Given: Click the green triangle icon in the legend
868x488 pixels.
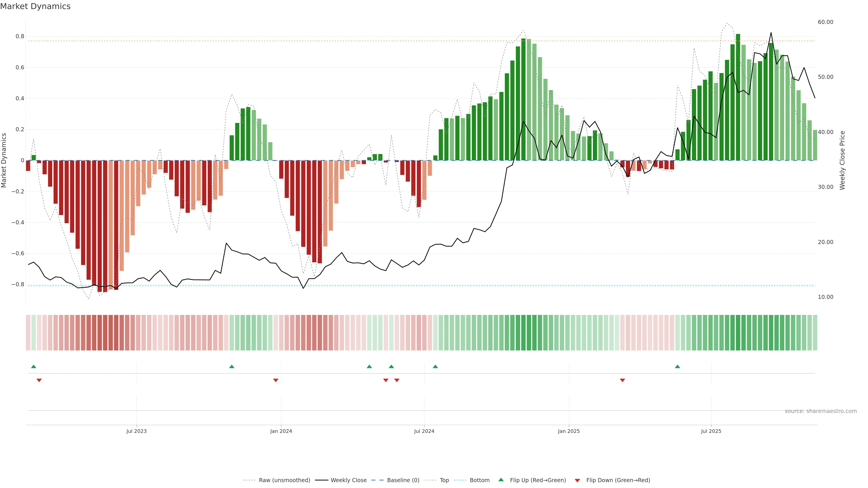Looking at the screenshot, I should point(501,480).
